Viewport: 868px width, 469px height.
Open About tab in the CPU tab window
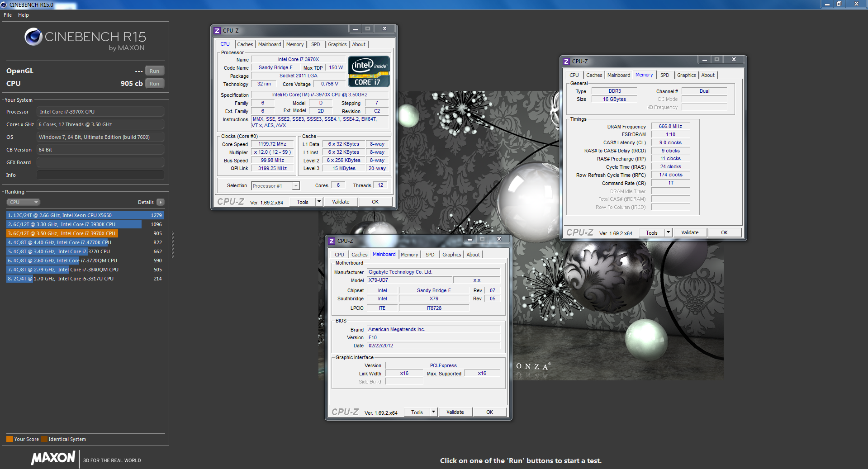tap(359, 44)
